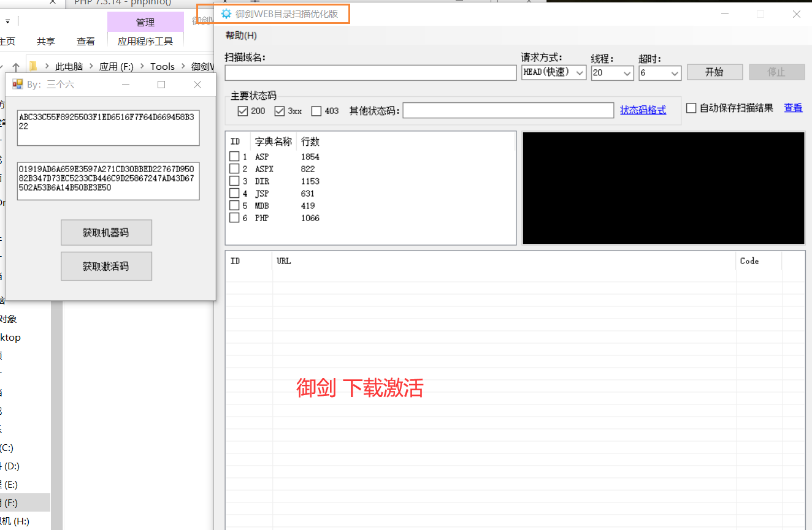Click the 其他状态码 input field
Viewport: 812px width, 530px height.
(508, 110)
